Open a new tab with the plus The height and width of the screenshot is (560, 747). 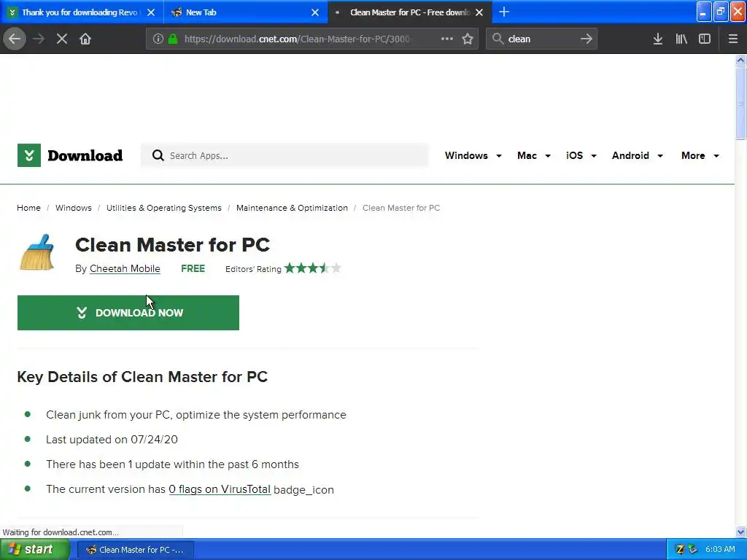[x=504, y=12]
